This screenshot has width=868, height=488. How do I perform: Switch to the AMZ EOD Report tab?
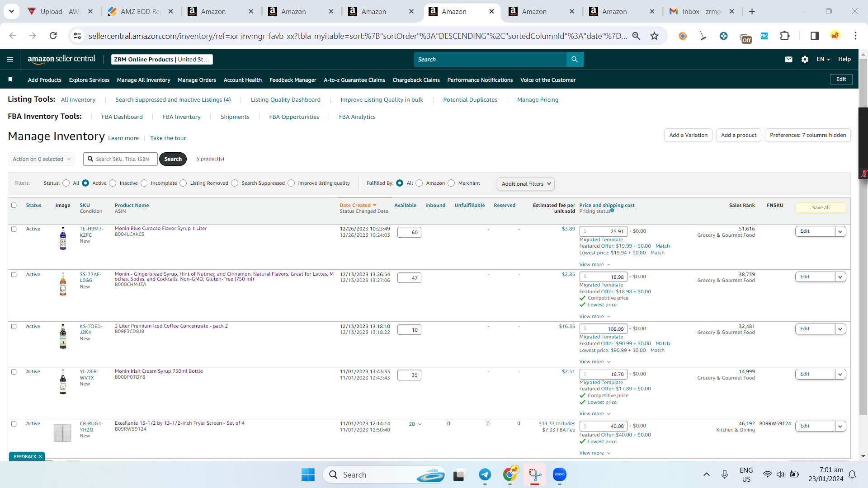[x=140, y=12]
